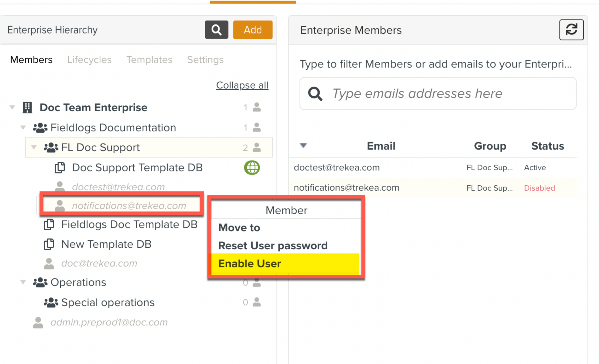599x364 pixels.
Task: Click the Special operations group icon
Action: [x=51, y=302]
